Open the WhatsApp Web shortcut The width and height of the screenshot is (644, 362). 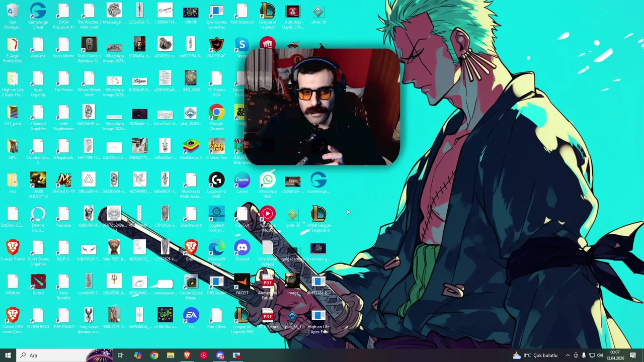tap(267, 185)
